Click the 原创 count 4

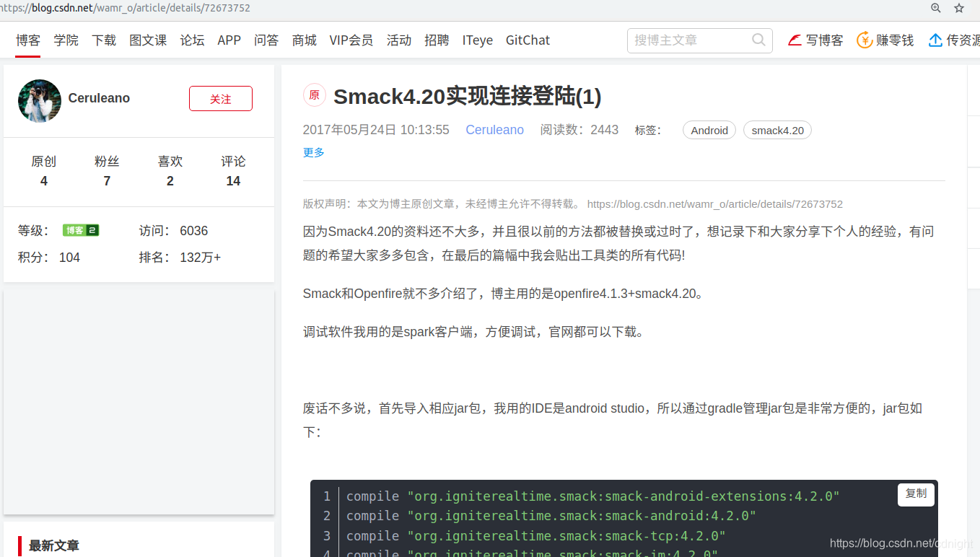click(44, 181)
